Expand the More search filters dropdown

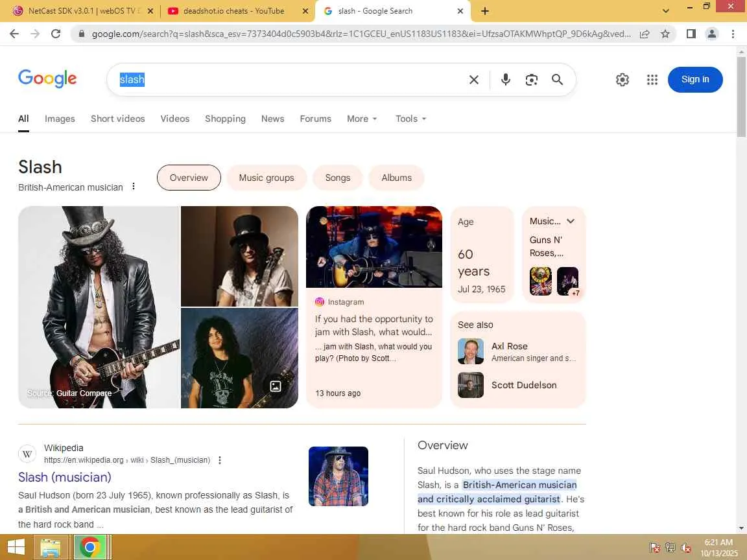pyautogui.click(x=362, y=119)
